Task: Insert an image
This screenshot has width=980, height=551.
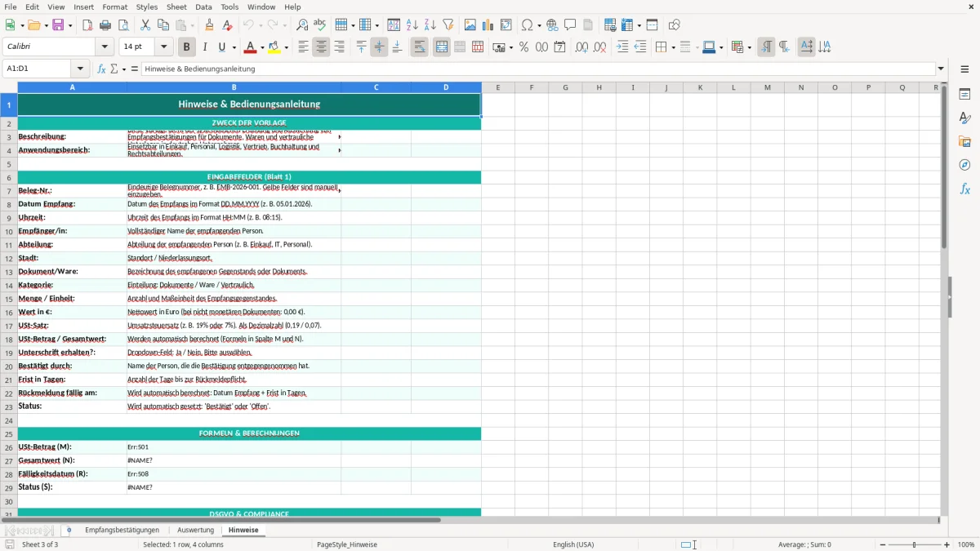Action: click(x=470, y=25)
